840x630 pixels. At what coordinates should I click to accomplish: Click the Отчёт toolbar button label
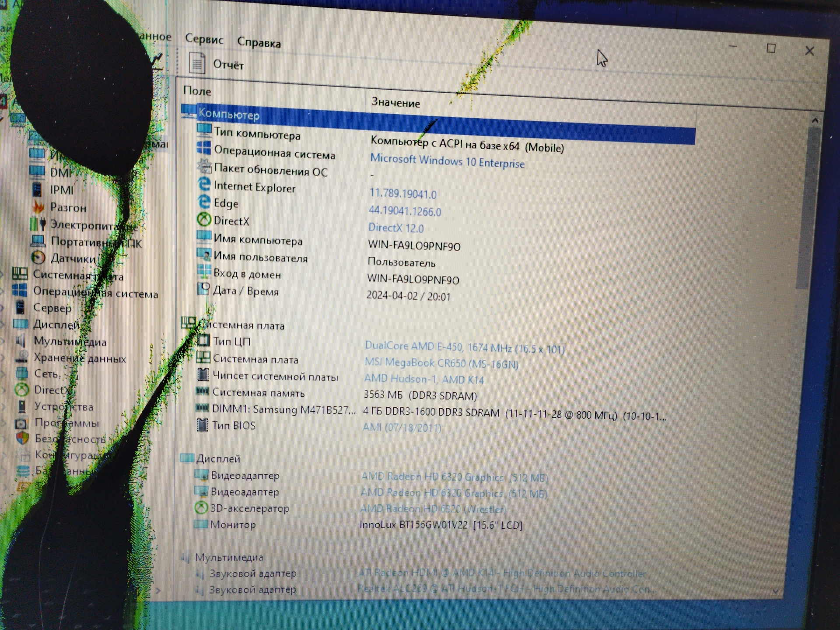[x=228, y=65]
